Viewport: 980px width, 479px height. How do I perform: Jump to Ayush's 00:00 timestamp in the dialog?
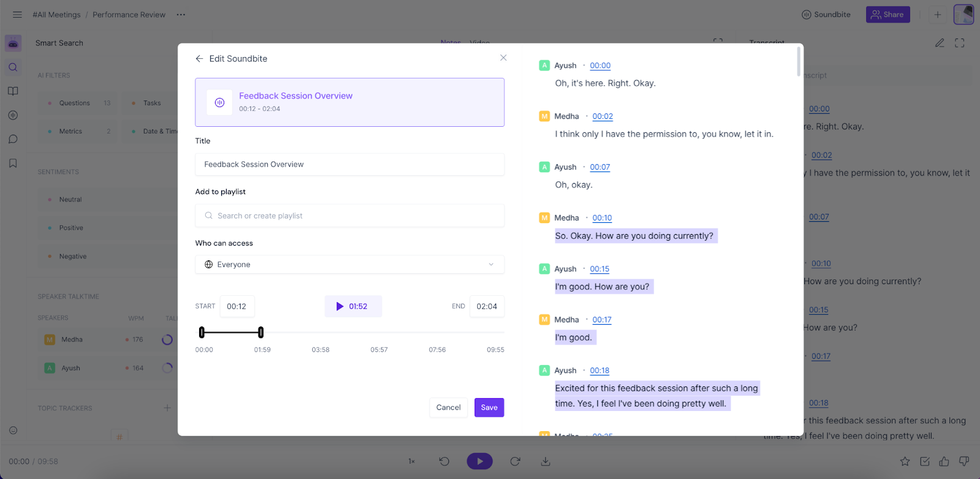[x=600, y=66]
